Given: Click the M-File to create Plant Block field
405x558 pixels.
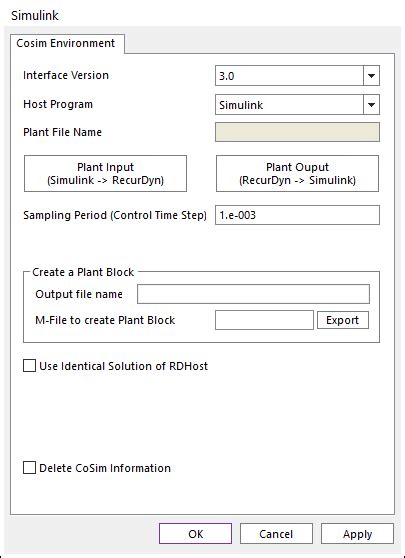Looking at the screenshot, I should 264,320.
